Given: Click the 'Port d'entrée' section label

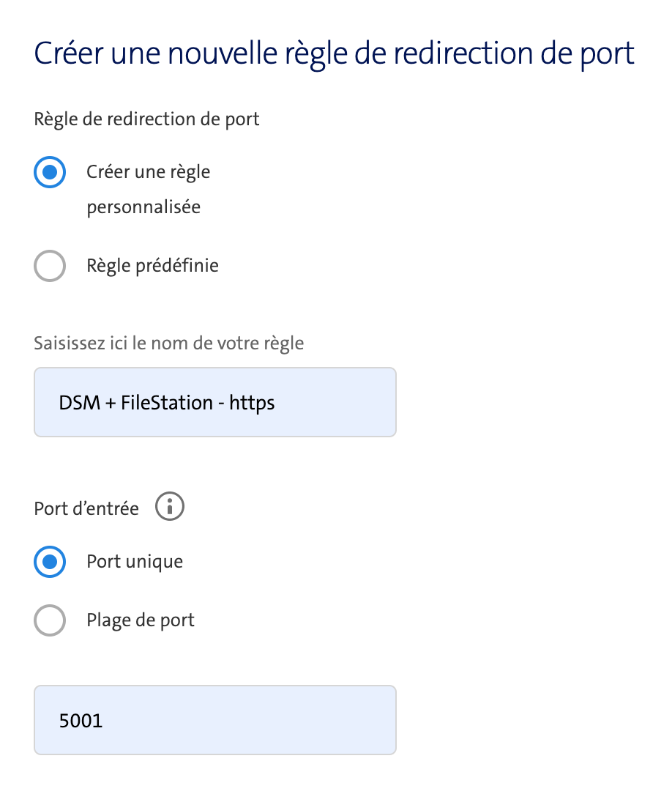Looking at the screenshot, I should (86, 508).
